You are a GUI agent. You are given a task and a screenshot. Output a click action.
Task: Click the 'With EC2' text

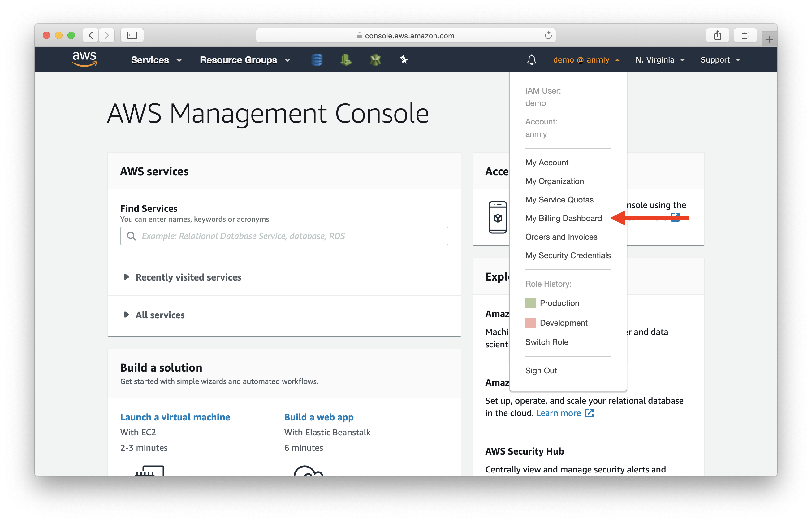138,432
